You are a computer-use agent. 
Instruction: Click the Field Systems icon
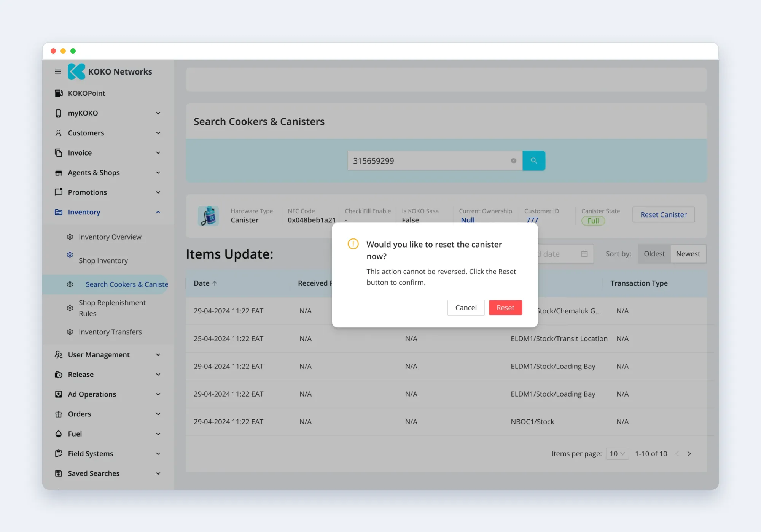(x=58, y=453)
